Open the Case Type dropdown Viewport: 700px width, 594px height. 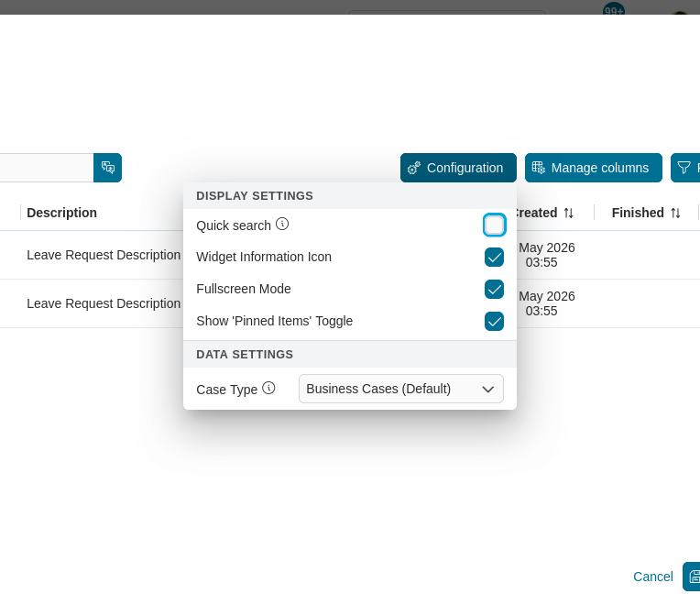coord(401,389)
